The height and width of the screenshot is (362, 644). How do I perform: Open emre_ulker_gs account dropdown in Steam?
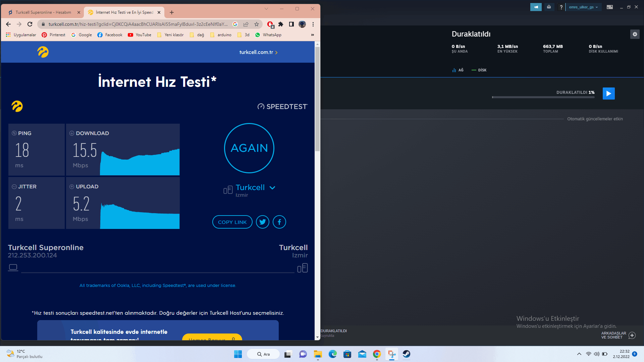[x=583, y=7]
